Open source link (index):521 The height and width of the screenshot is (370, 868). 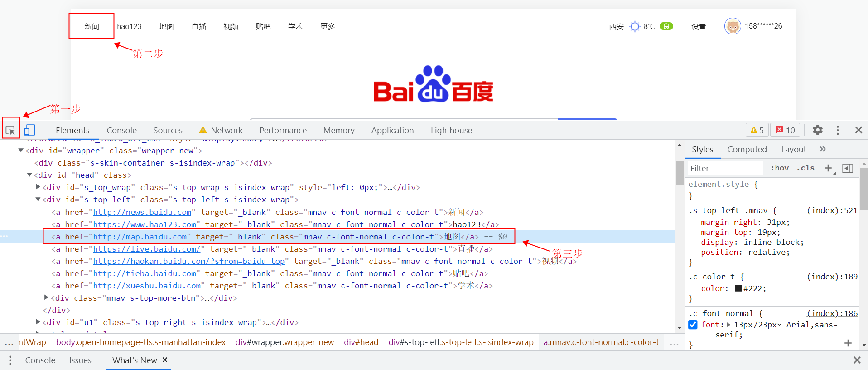(832, 210)
